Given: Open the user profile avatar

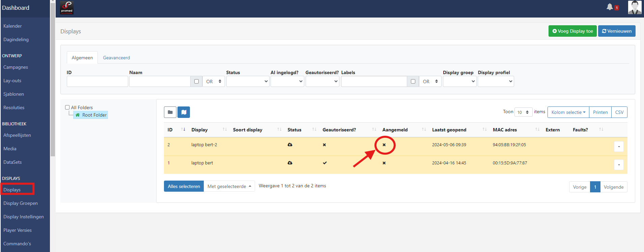Looking at the screenshot, I should coord(634,7).
